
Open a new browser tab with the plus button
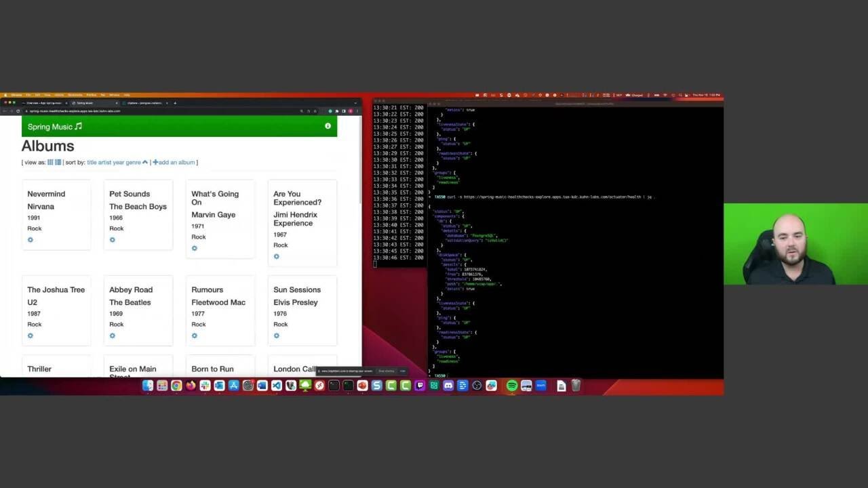point(176,102)
